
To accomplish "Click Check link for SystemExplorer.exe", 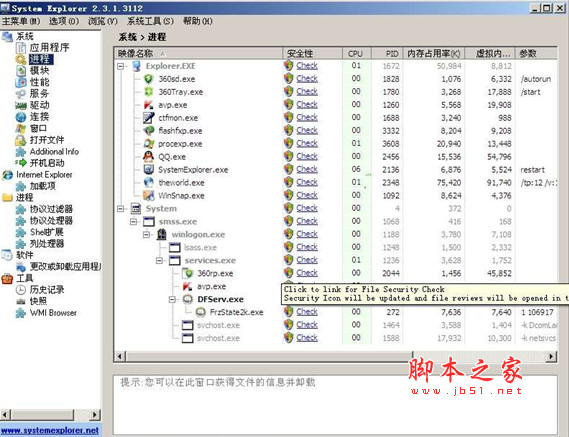I will click(x=307, y=169).
